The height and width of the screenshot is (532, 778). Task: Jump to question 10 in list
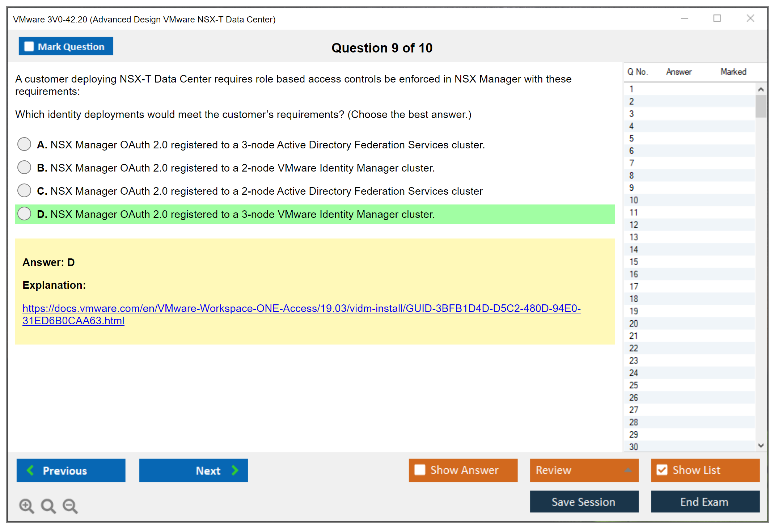(x=634, y=200)
